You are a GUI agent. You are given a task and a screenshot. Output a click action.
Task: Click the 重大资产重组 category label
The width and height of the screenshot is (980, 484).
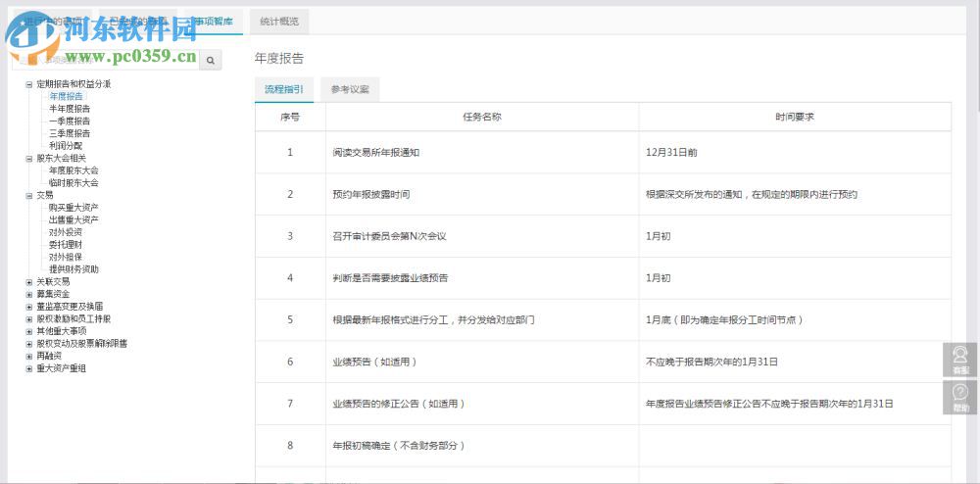click(x=61, y=368)
